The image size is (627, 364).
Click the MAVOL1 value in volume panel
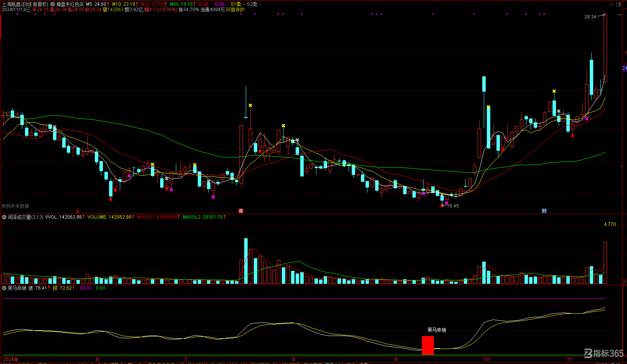point(159,217)
